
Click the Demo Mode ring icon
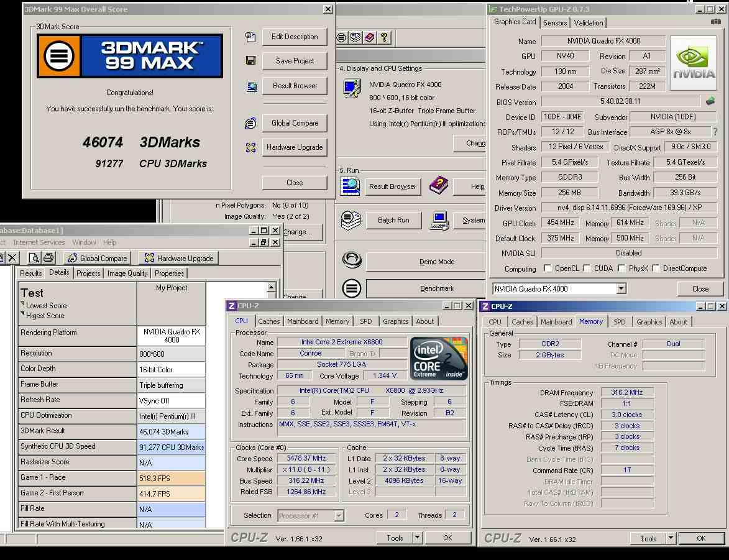352,260
